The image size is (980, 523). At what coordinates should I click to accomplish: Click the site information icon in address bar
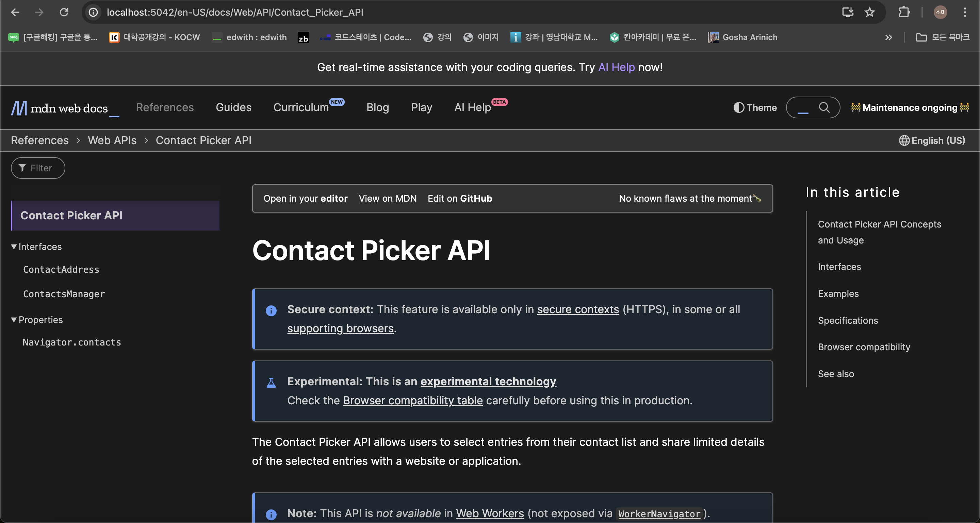click(93, 13)
